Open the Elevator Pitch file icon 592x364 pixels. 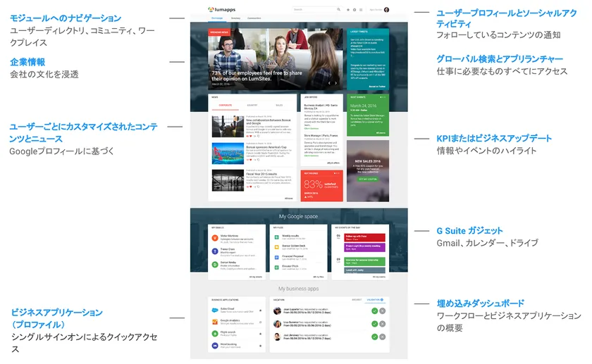(x=277, y=268)
